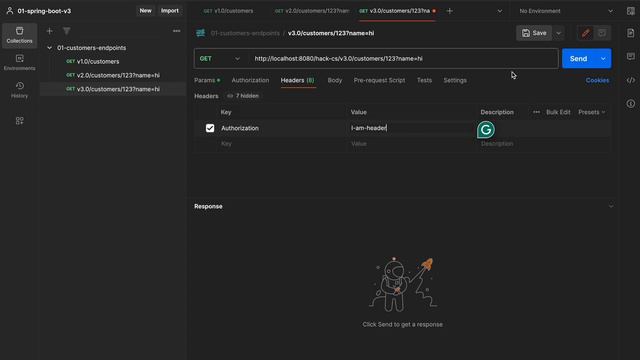
Task: Open v1.0/customers in the collection tree
Action: pyautogui.click(x=112, y=62)
